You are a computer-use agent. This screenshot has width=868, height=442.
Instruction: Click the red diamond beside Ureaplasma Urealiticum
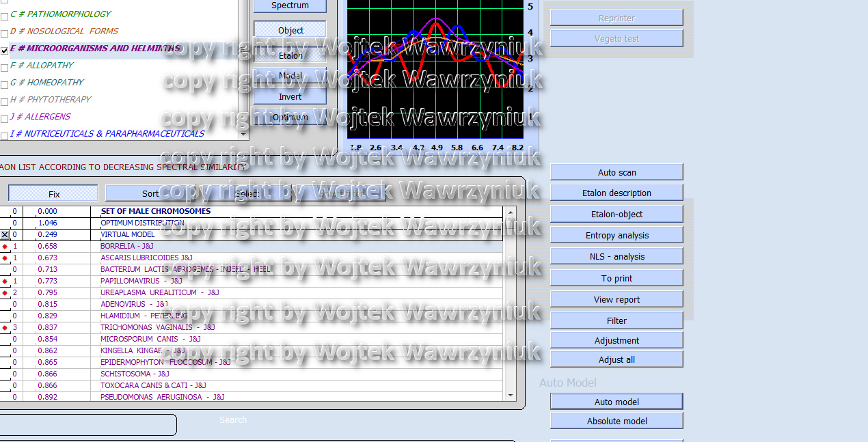[5, 292]
